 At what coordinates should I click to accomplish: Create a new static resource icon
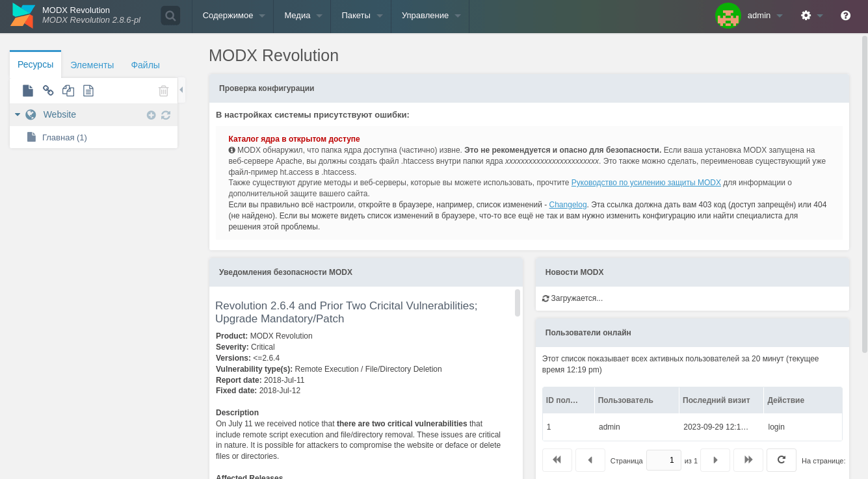point(88,90)
